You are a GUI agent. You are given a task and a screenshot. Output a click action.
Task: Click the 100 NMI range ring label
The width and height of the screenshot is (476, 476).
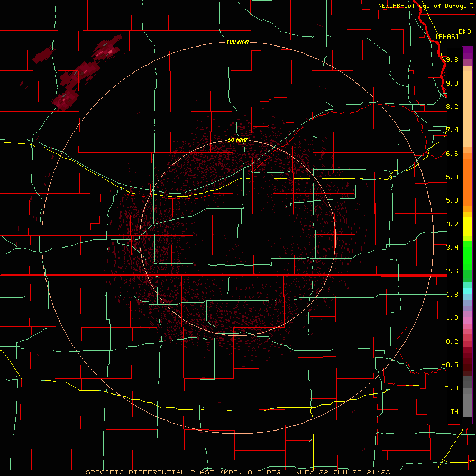click(237, 42)
